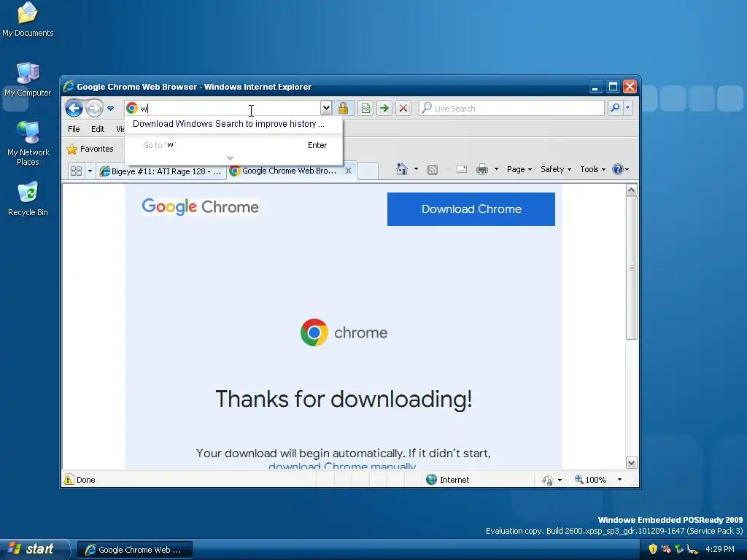Click the status bar warning icon
Viewport: 747px width, 560px height.
pyautogui.click(x=69, y=480)
